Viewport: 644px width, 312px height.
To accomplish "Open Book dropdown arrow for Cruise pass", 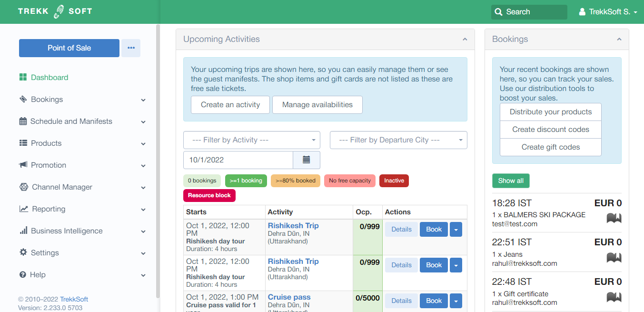I will 456,301.
